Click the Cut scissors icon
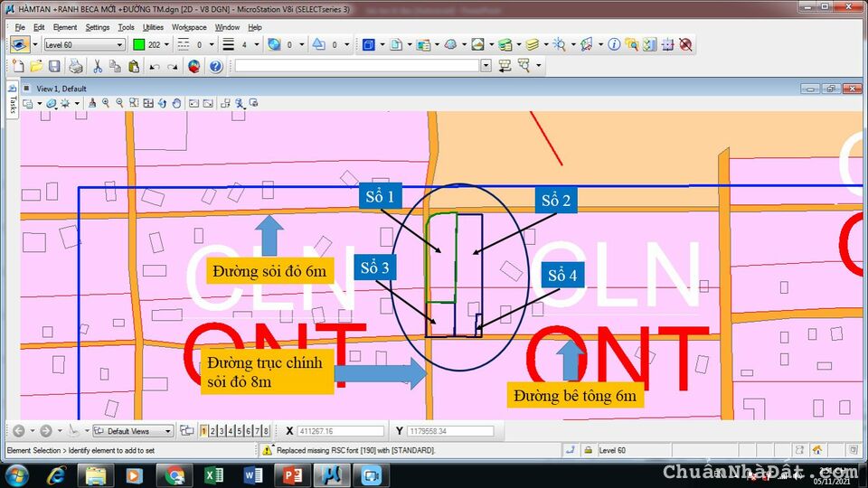 click(98, 66)
